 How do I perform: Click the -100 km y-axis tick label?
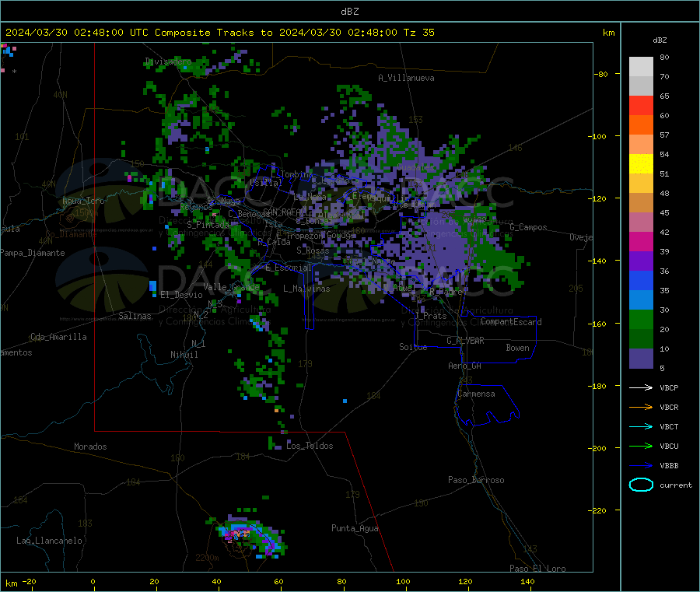point(597,136)
